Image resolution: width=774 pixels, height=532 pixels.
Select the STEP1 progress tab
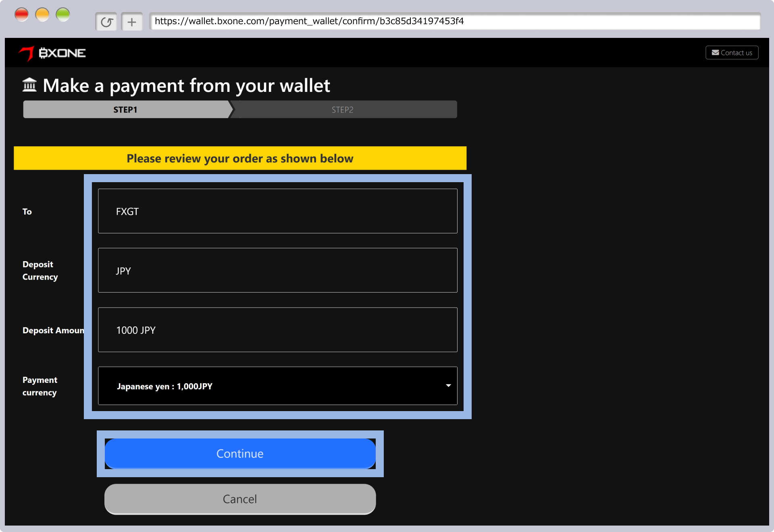(125, 110)
